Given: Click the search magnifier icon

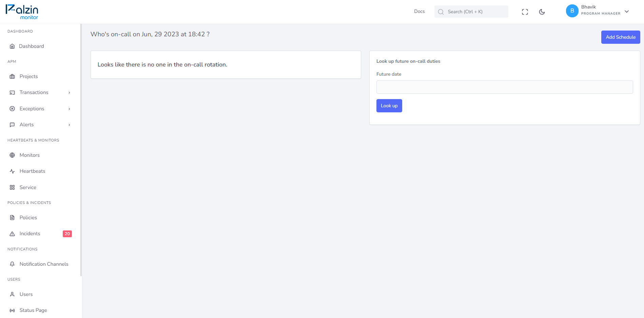Looking at the screenshot, I should click(441, 12).
